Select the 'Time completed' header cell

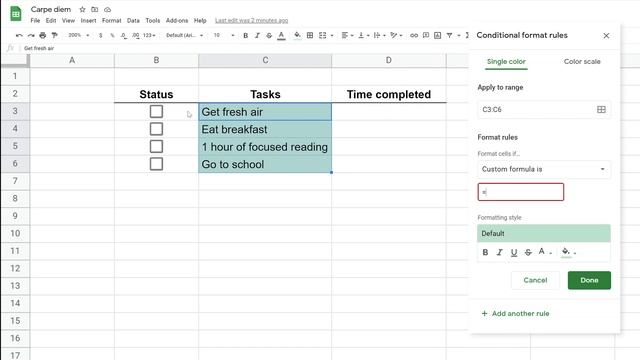(x=389, y=94)
